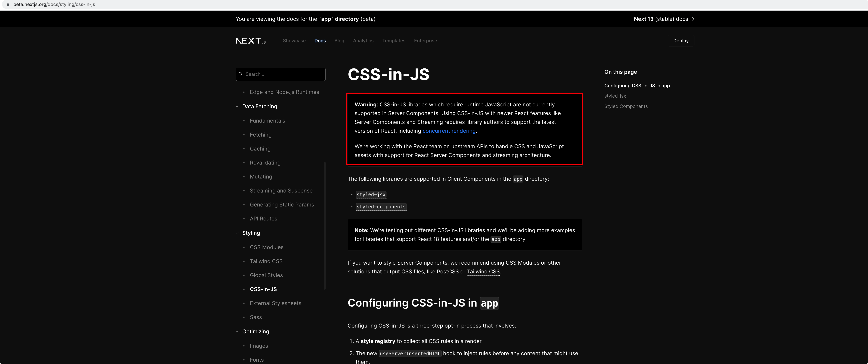Open the Fetching sidebar item
This screenshot has width=868, height=364.
pos(260,135)
